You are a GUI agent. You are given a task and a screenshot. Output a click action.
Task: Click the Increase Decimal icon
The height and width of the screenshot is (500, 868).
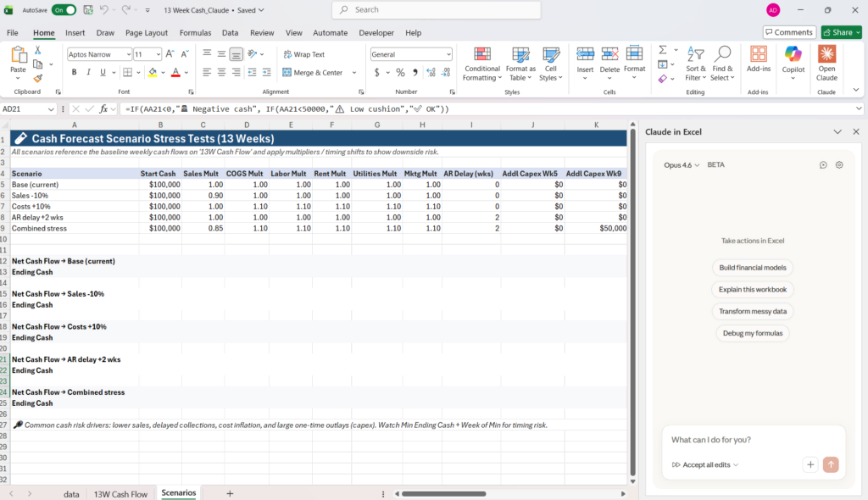point(431,73)
